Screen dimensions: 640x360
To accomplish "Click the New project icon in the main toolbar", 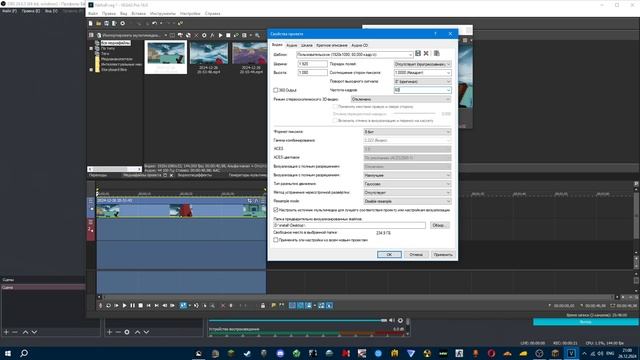I will [91, 24].
